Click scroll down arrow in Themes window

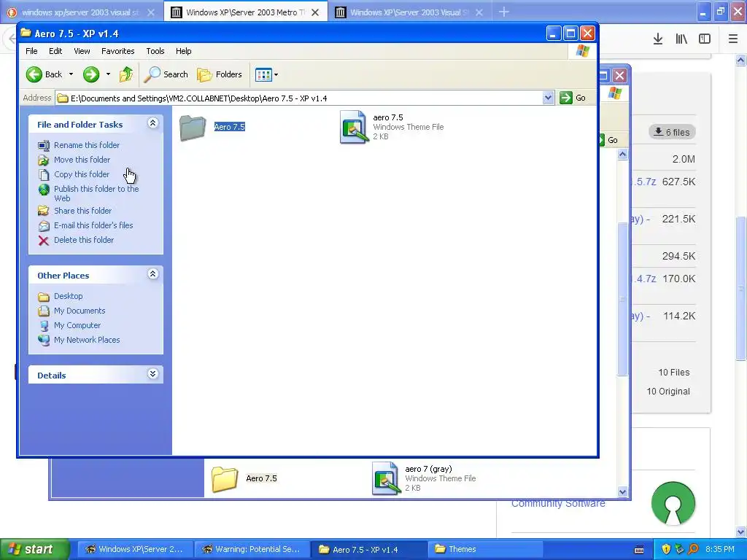[623, 491]
